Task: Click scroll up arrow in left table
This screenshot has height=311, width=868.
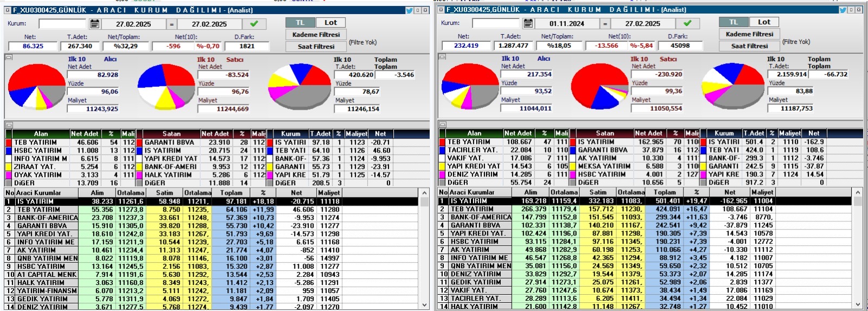Action: pyautogui.click(x=424, y=193)
